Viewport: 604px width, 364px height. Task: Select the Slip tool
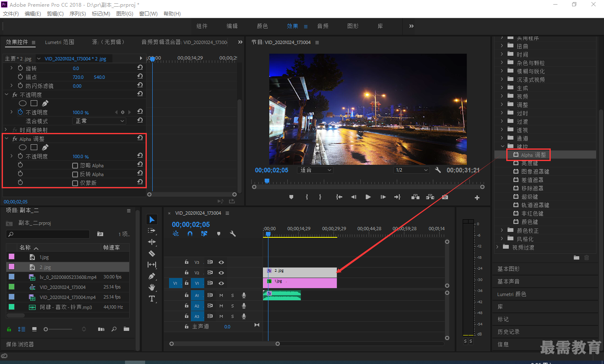(152, 265)
